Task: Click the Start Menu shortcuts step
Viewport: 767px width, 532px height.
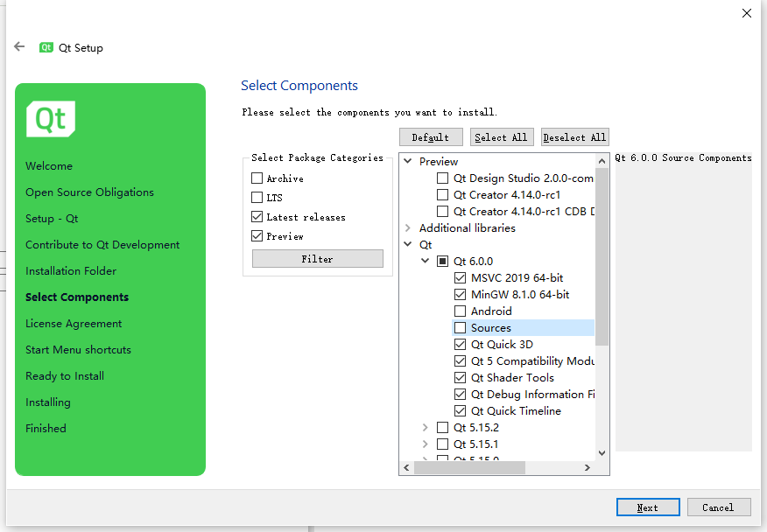Action: tap(78, 350)
